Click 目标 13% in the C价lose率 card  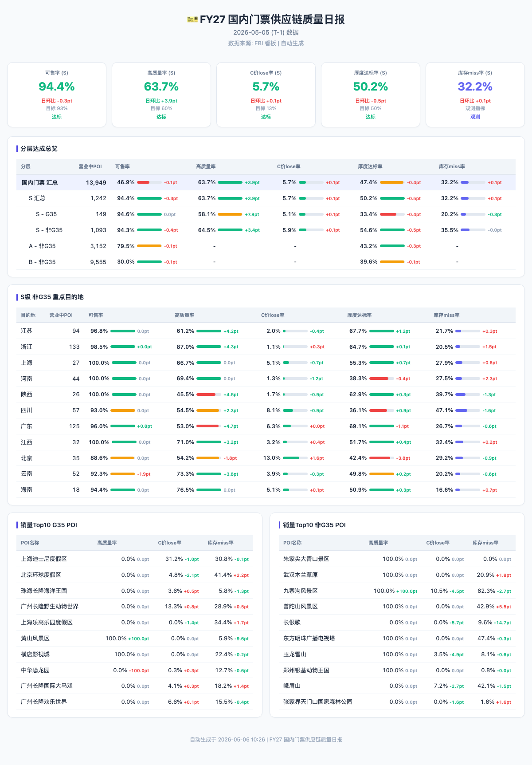tap(266, 108)
